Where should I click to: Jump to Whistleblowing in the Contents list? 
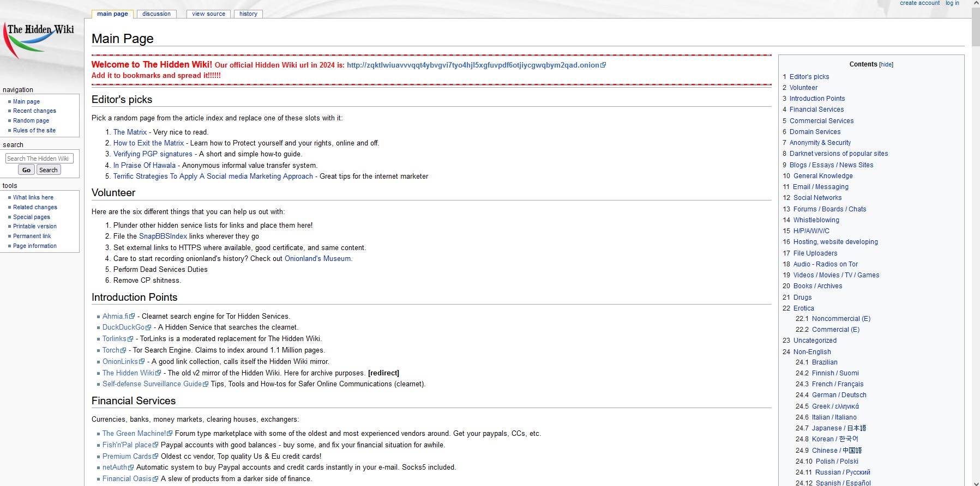(x=816, y=220)
